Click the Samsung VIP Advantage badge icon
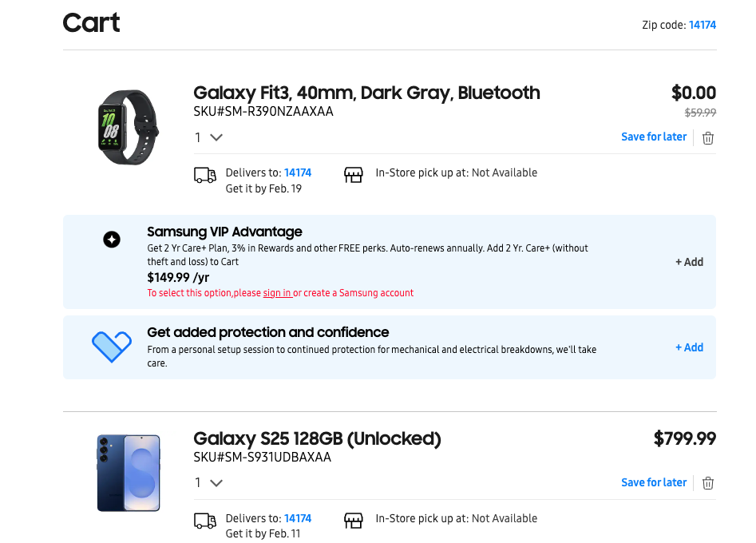The height and width of the screenshot is (543, 756). pyautogui.click(x=111, y=239)
